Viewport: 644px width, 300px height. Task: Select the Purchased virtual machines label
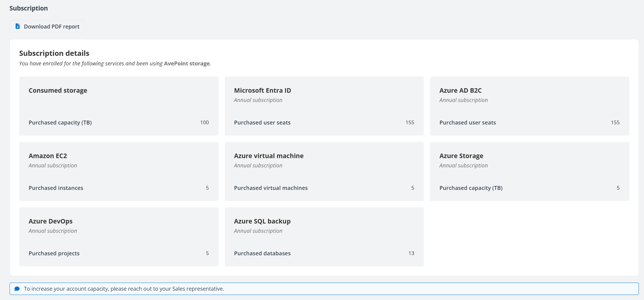271,188
